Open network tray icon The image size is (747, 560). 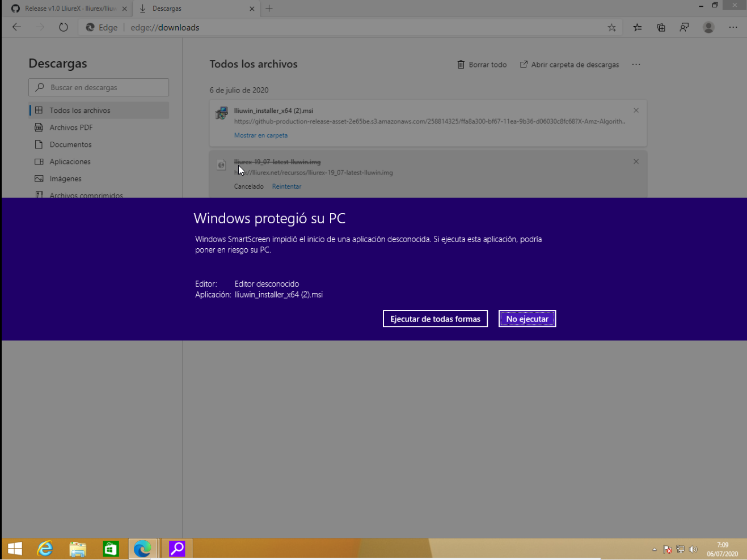(x=680, y=549)
